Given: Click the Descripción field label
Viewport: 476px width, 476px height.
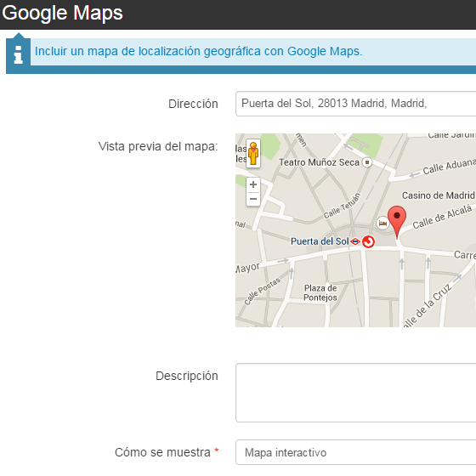Looking at the screenshot, I should coord(187,376).
